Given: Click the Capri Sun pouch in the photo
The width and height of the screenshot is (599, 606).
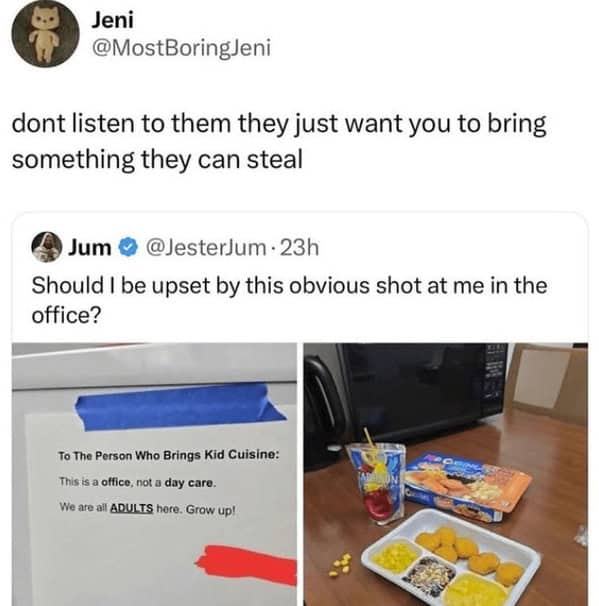Looking at the screenshot, I should pos(376,483).
